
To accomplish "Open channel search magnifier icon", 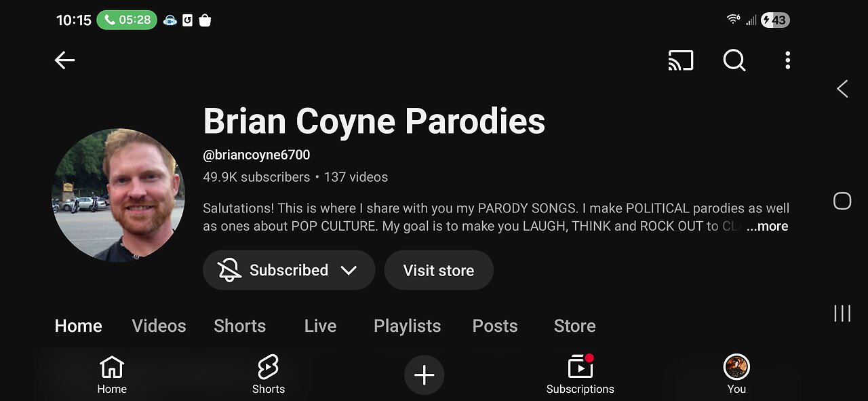I will point(734,60).
